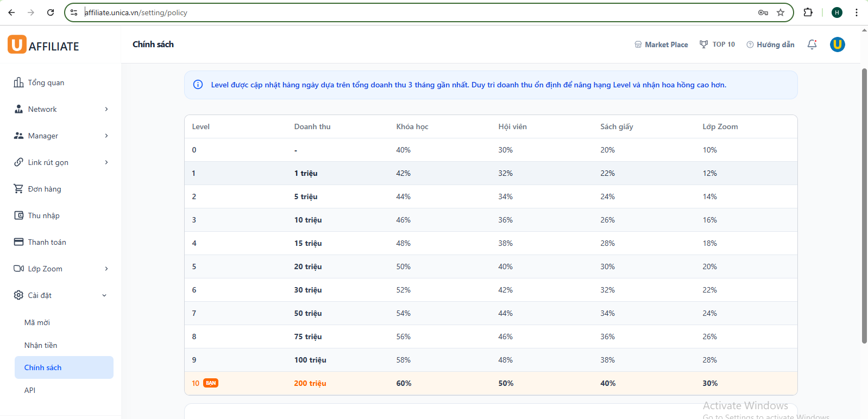Open the TOP 10 leaderboard

717,45
